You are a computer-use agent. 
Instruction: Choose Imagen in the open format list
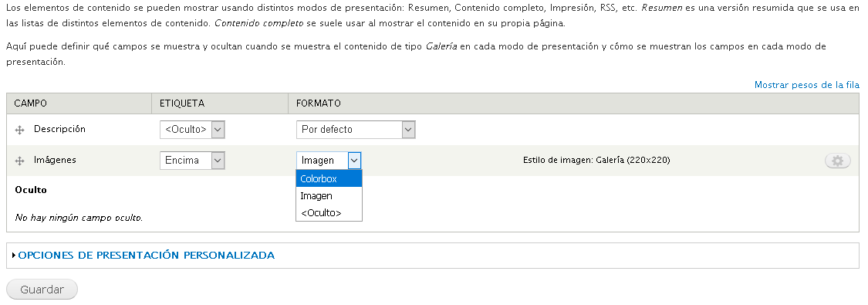(x=329, y=196)
